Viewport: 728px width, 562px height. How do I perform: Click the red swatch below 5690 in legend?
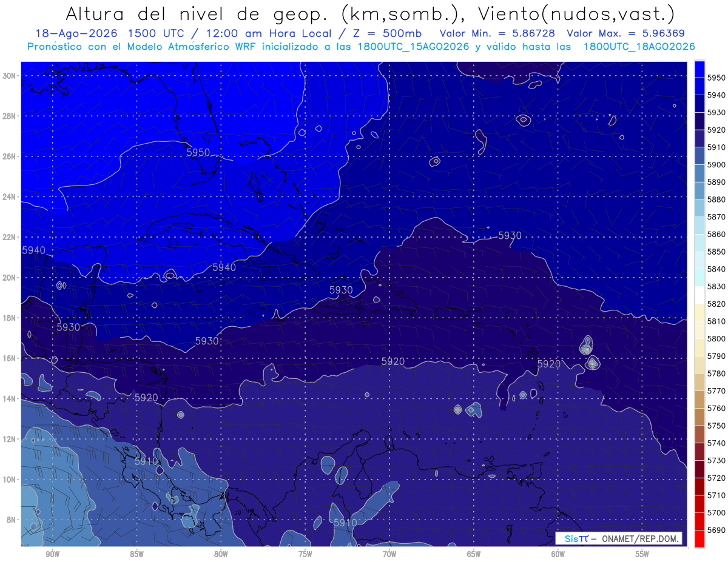699,538
